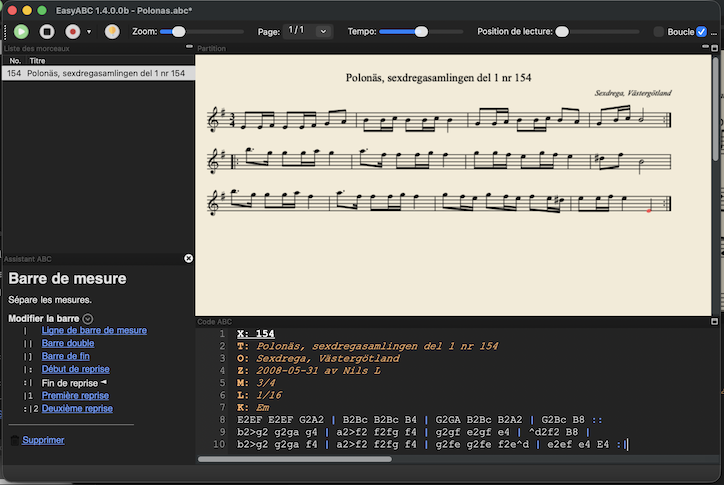Choose the Première reprise link
724x485 pixels.
point(75,395)
